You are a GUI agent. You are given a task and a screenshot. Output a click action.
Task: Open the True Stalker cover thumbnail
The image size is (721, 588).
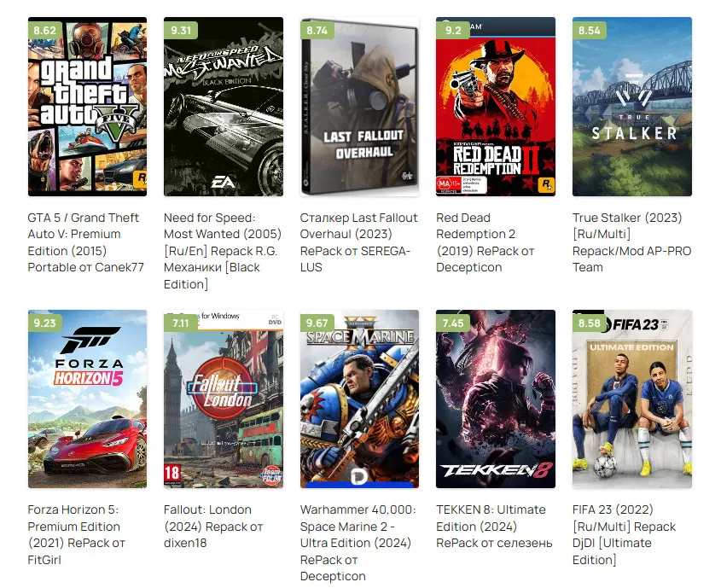631,107
